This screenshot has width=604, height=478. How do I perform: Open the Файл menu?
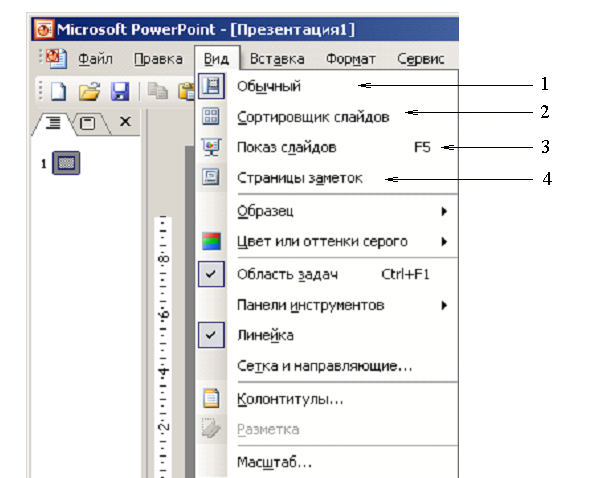[x=96, y=59]
